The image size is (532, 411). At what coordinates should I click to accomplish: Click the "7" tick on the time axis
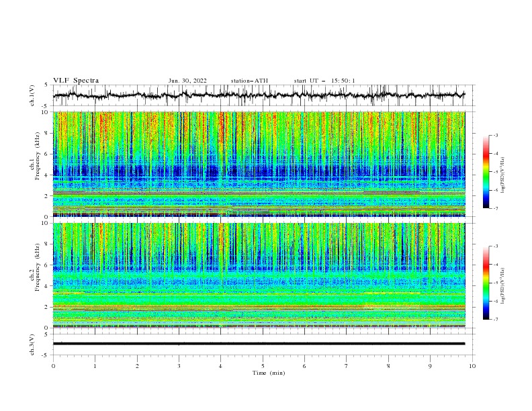(347, 366)
